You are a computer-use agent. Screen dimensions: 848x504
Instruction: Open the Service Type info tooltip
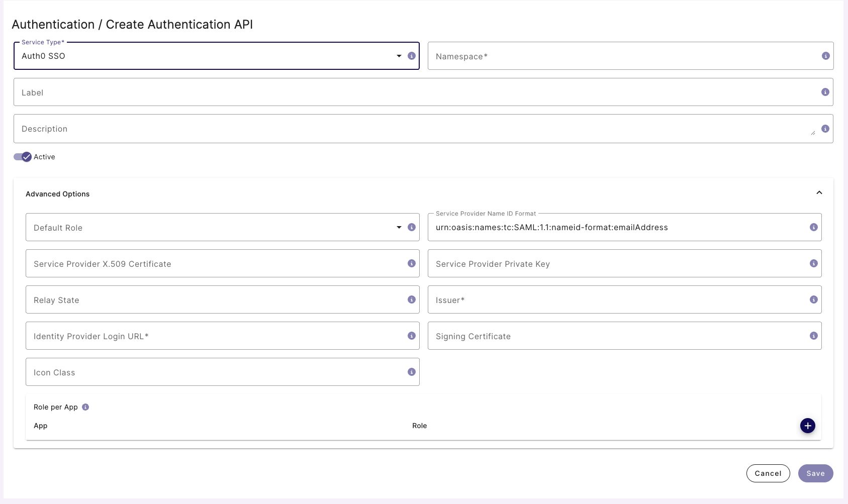(412, 56)
